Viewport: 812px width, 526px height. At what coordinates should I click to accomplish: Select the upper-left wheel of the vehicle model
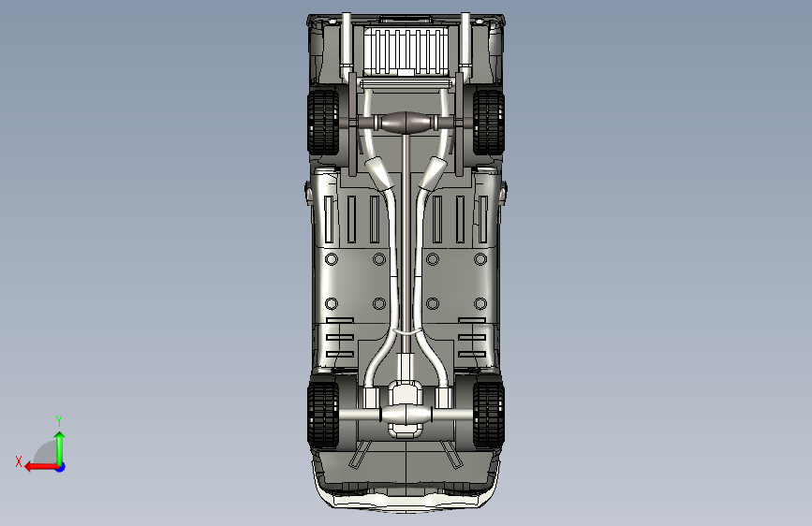pos(324,123)
